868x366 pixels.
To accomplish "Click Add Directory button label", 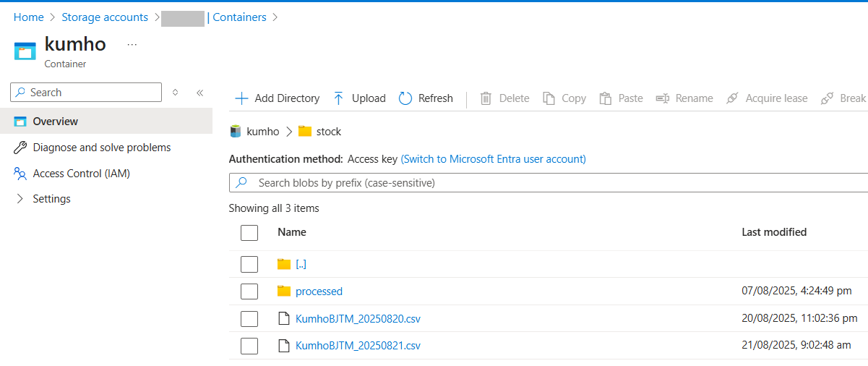I will coord(287,98).
